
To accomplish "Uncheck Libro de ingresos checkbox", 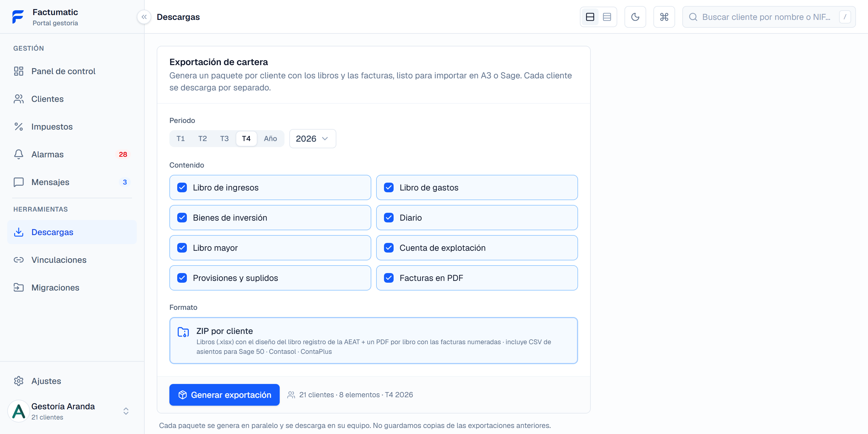I will coord(182,187).
